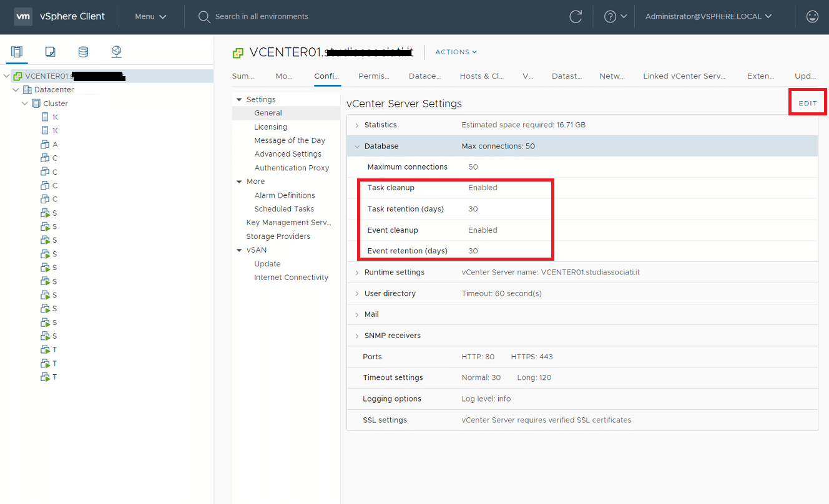The width and height of the screenshot is (829, 504).
Task: Collapse the More section
Action: (239, 182)
